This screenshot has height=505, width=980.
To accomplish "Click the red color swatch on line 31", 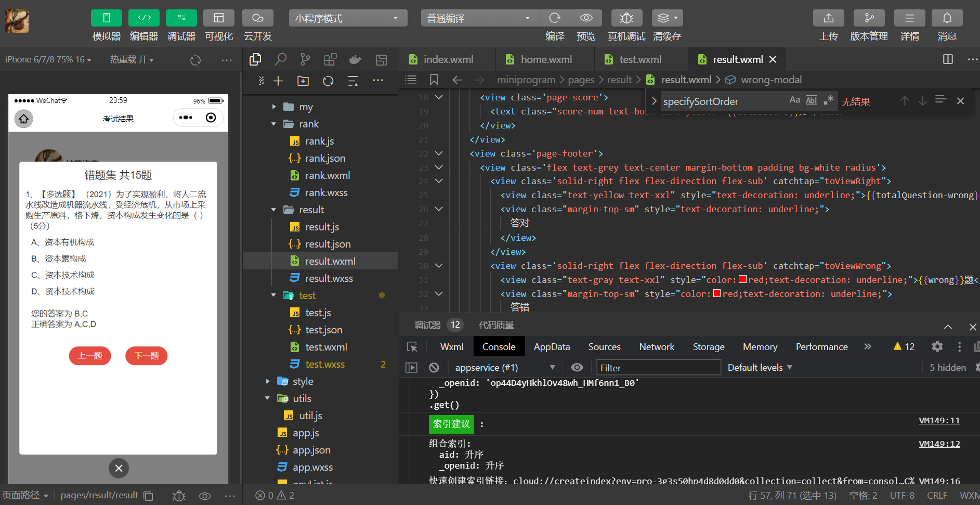I will tap(742, 280).
